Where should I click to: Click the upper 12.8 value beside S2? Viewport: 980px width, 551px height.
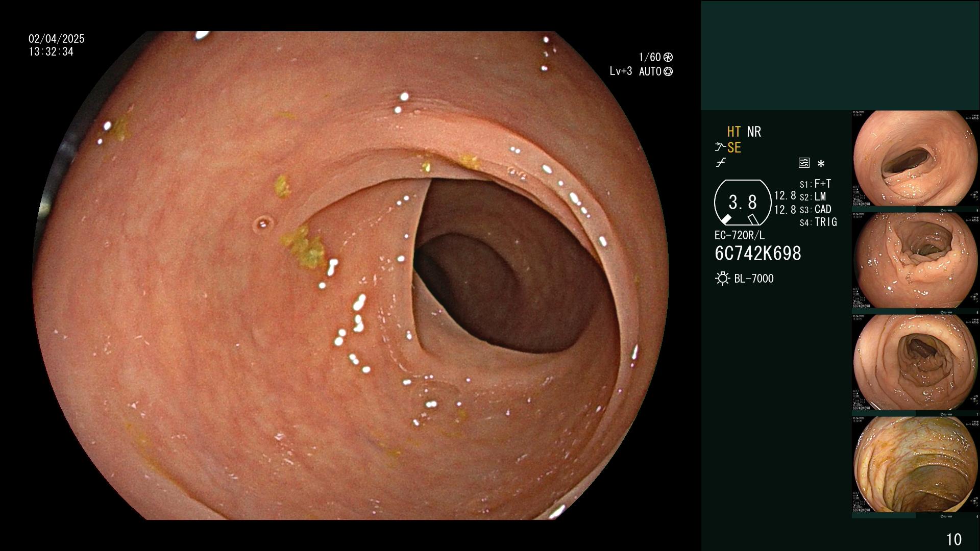785,196
